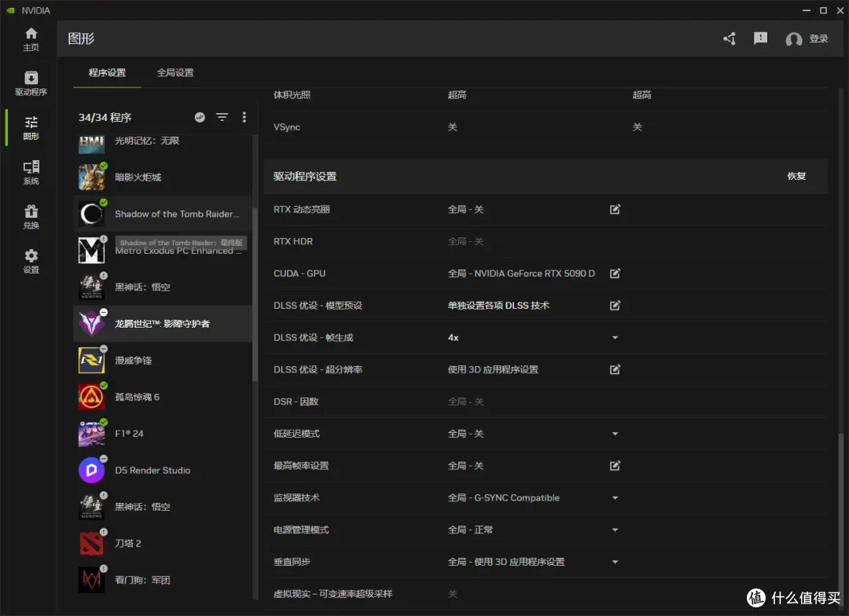Edit CUDA - GPU setting icon
The width and height of the screenshot is (849, 616).
coord(615,273)
